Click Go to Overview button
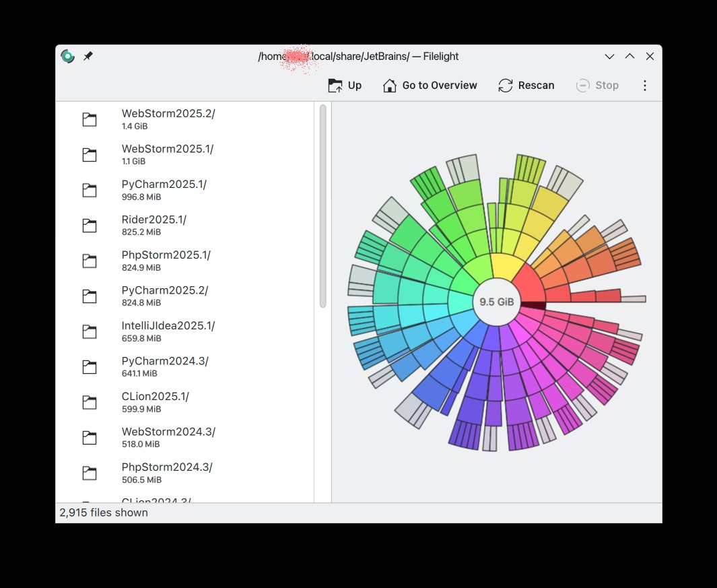Screen dimensions: 717x588 [430, 86]
